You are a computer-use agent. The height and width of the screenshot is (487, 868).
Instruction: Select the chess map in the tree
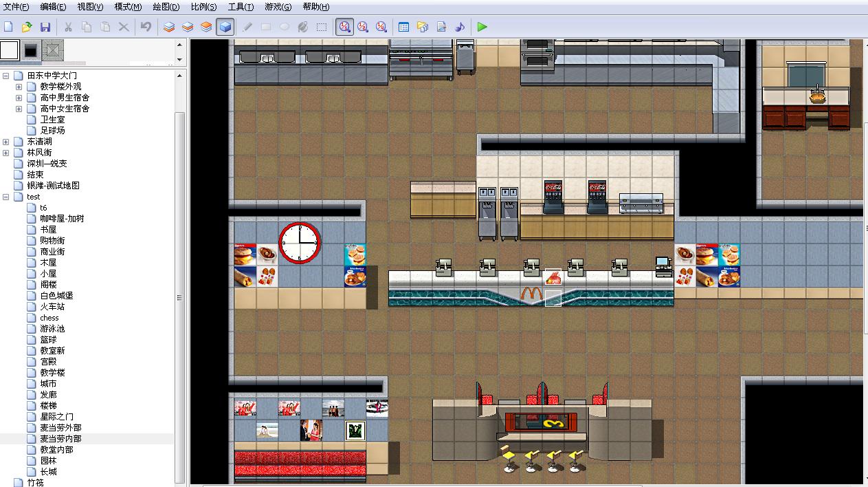tap(49, 318)
